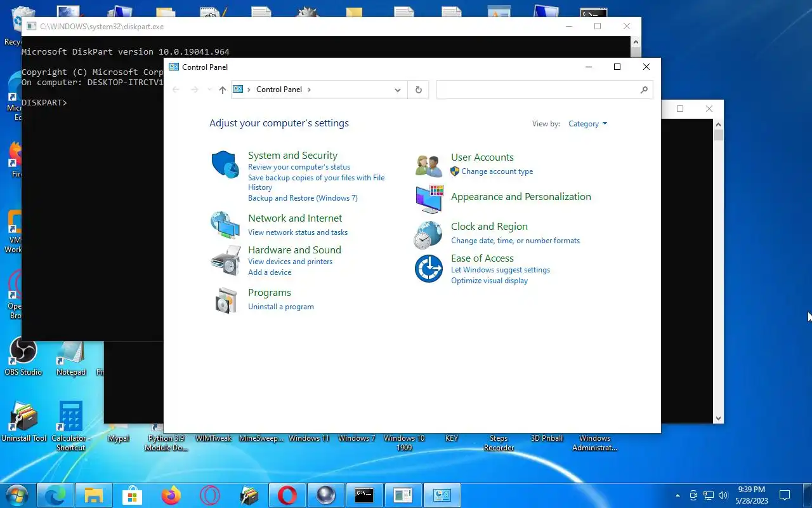Viewport: 812px width, 508px height.
Task: Open Backup and Restore (Windows 7)
Action: (x=303, y=198)
